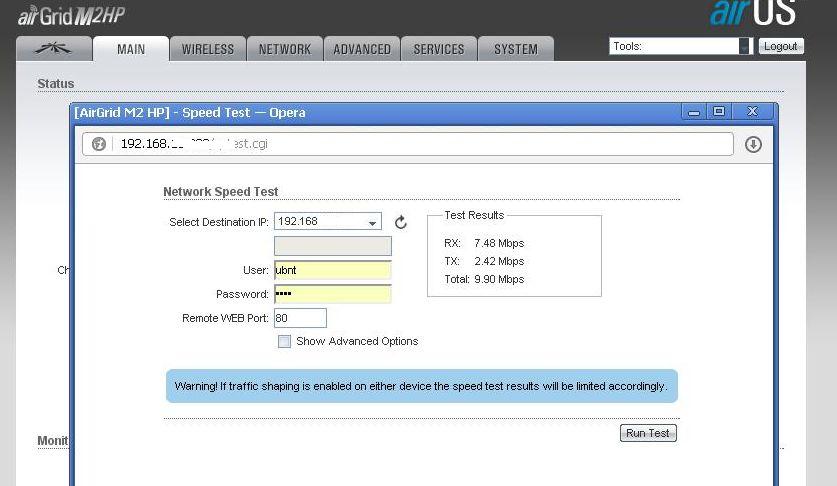
Task: Click the Logout button
Action: pyautogui.click(x=781, y=46)
